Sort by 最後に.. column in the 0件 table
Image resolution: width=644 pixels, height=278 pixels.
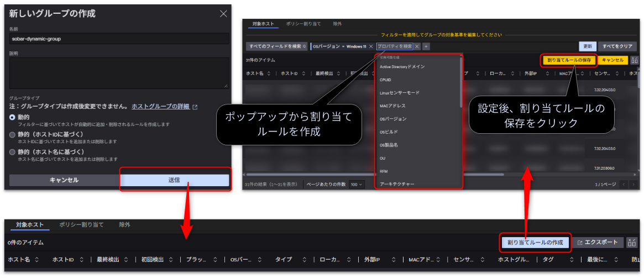(616, 260)
